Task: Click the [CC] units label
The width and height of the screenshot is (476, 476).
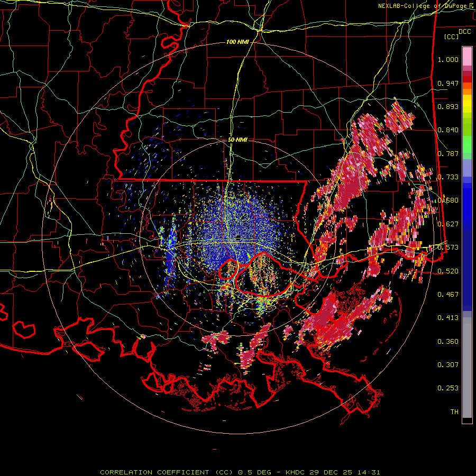Action: coord(452,36)
